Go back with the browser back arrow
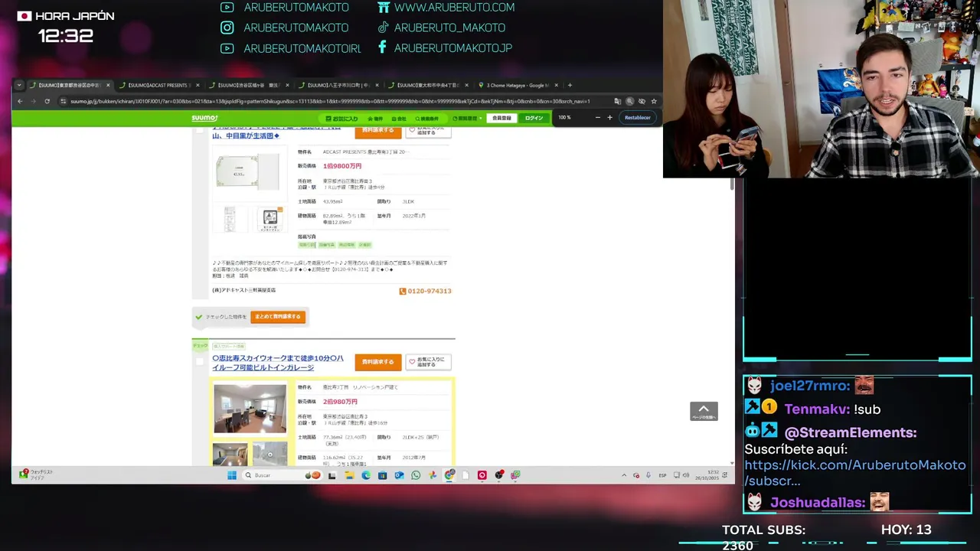This screenshot has width=980, height=551. click(21, 101)
